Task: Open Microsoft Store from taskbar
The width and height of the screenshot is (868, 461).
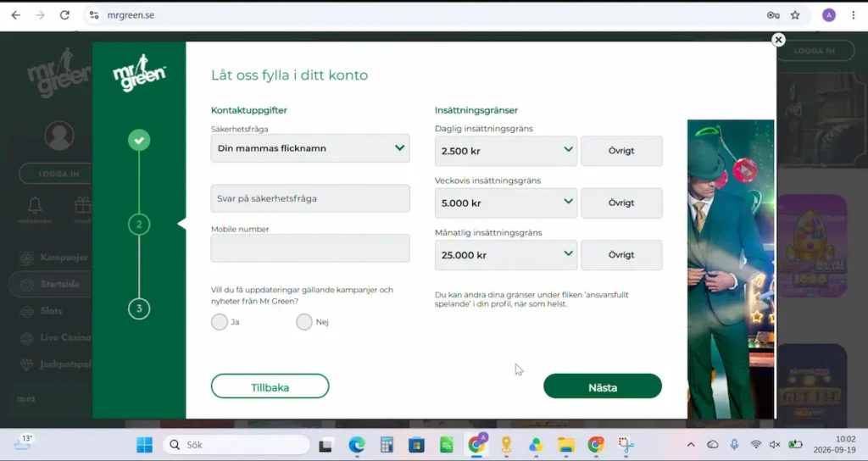Action: (416, 445)
